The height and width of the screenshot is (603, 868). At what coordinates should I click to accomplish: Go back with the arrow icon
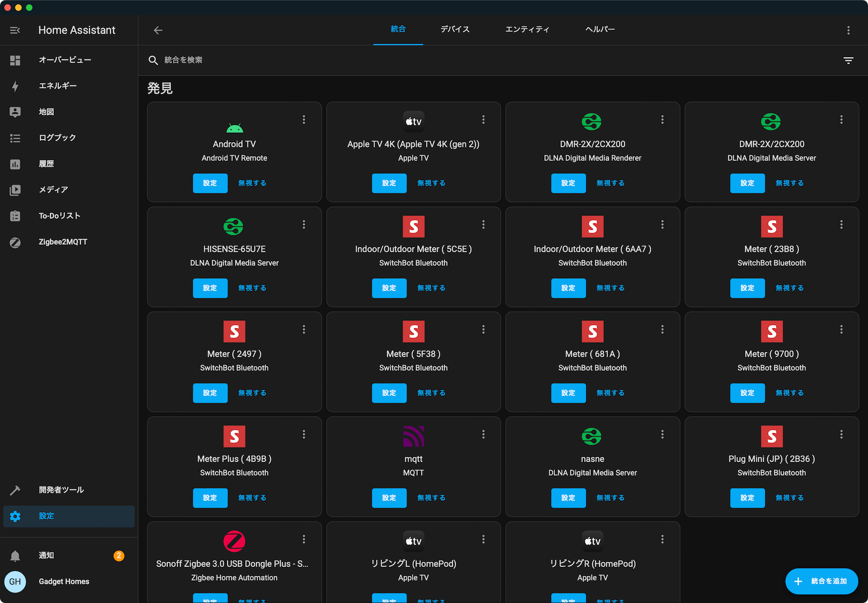pyautogui.click(x=158, y=30)
